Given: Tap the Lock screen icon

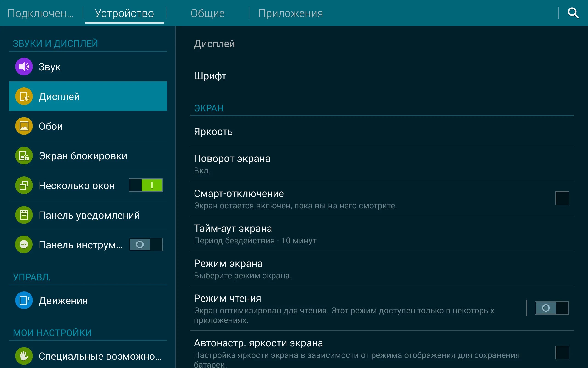Looking at the screenshot, I should [x=24, y=156].
